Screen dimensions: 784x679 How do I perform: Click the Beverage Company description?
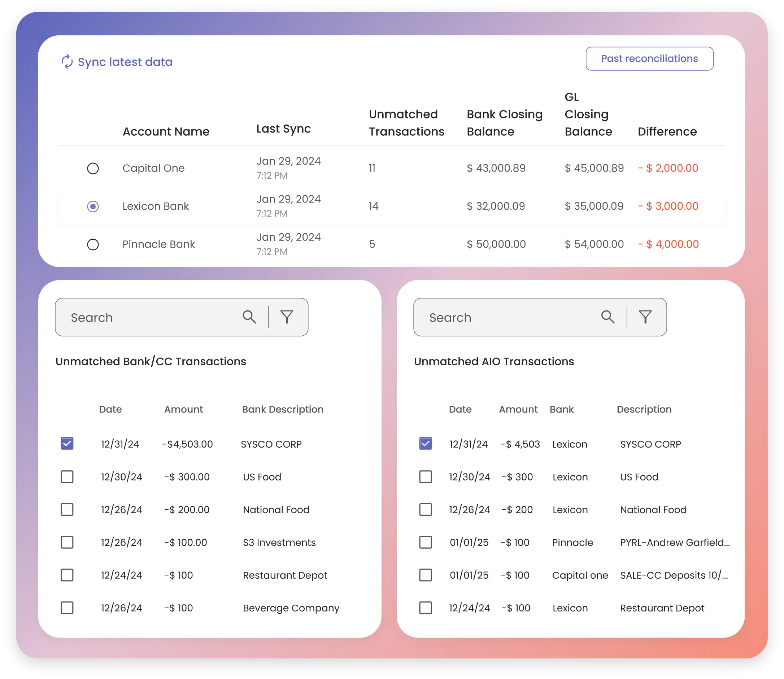(x=291, y=608)
